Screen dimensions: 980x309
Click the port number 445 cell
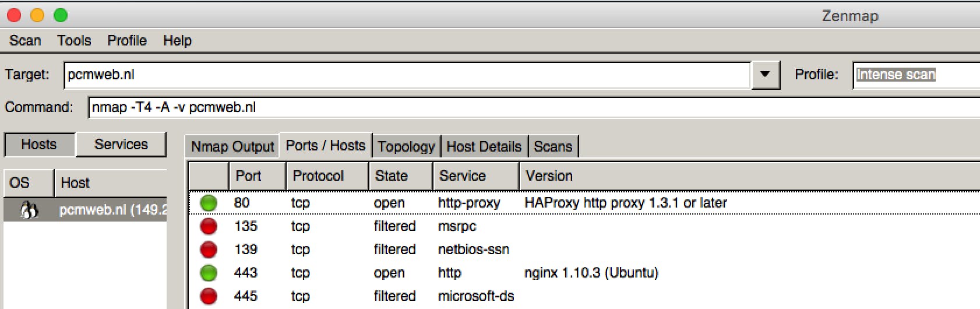point(245,296)
